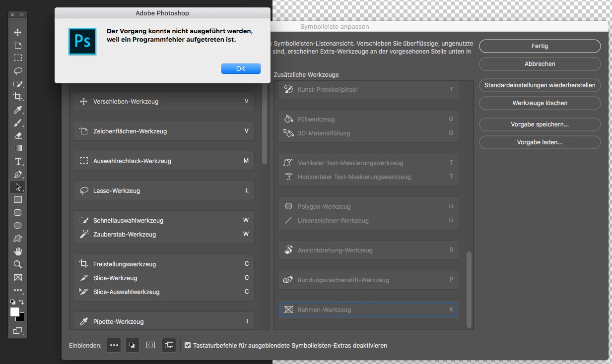The height and width of the screenshot is (364, 612).
Task: Click Vorgabe laden... button
Action: [x=540, y=142]
